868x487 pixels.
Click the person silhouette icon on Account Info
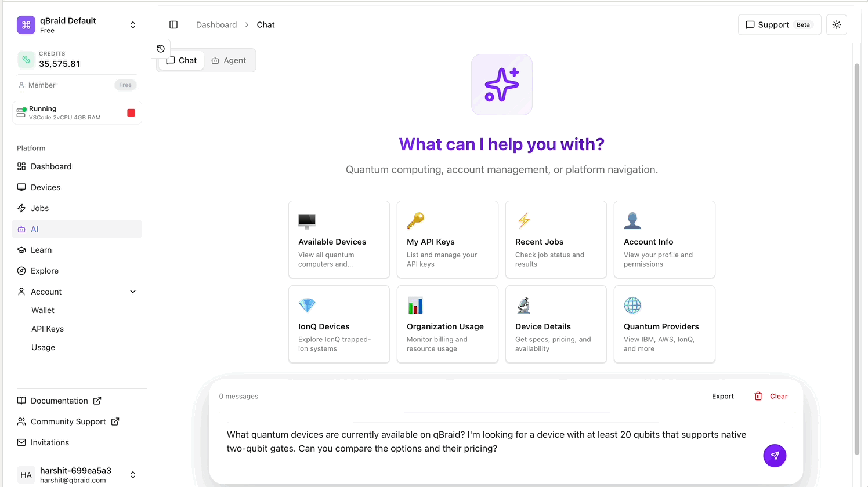click(632, 221)
